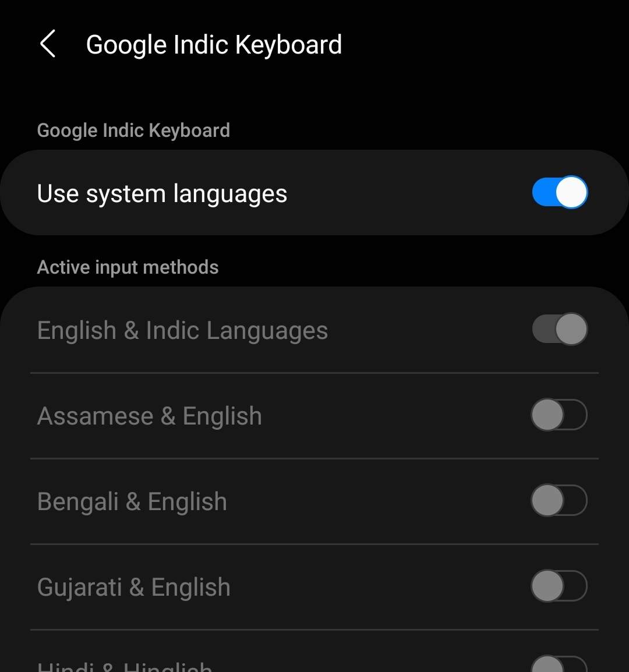The height and width of the screenshot is (672, 629).
Task: Click the divider line below Assamese & English row
Action: 314,458
